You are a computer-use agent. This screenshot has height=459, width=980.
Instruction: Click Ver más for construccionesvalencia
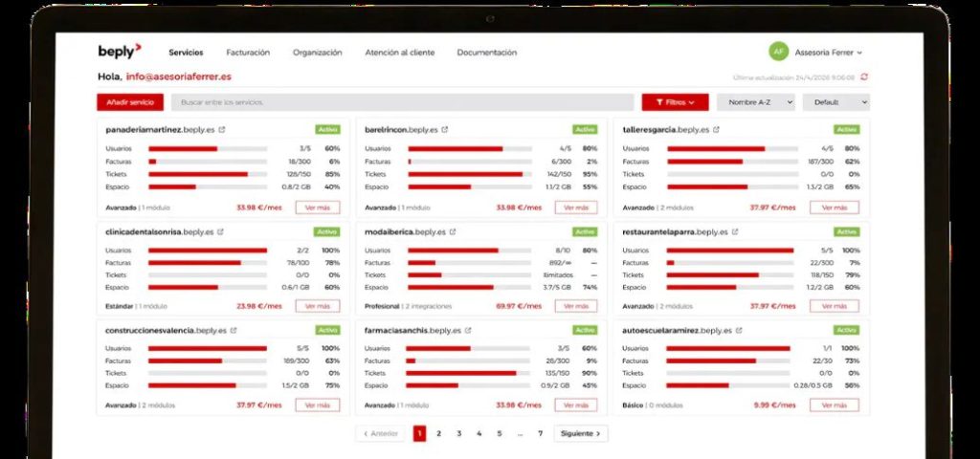click(x=318, y=405)
